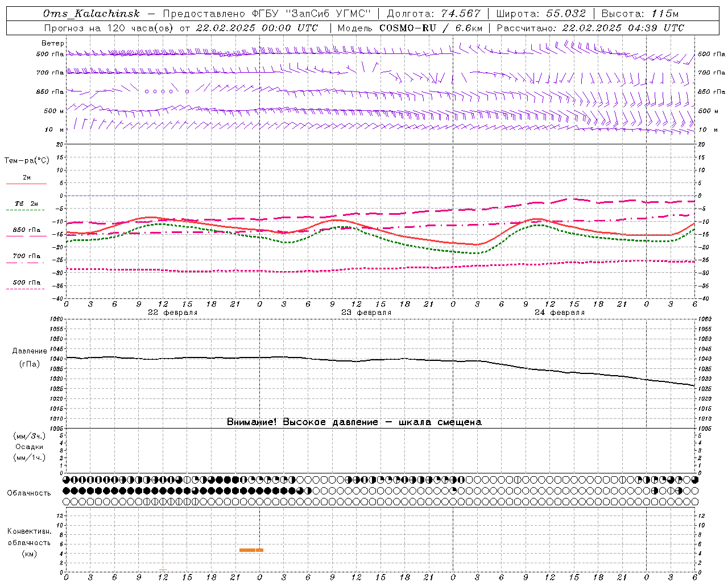Click the 24 февраля date label
Screen dimensions: 728x582
tap(560, 313)
